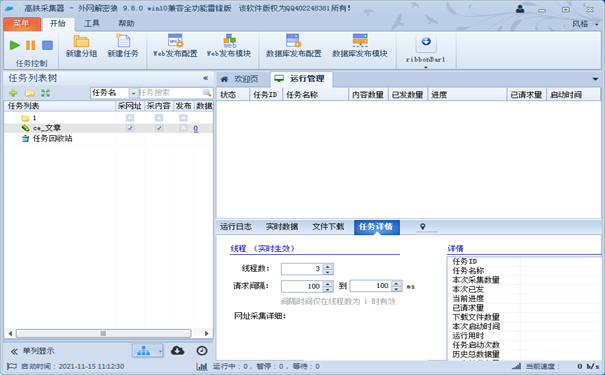Select ce_文章 task in the tree

(x=47, y=128)
